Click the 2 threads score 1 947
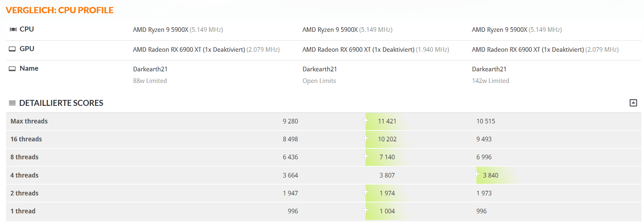 pos(290,193)
